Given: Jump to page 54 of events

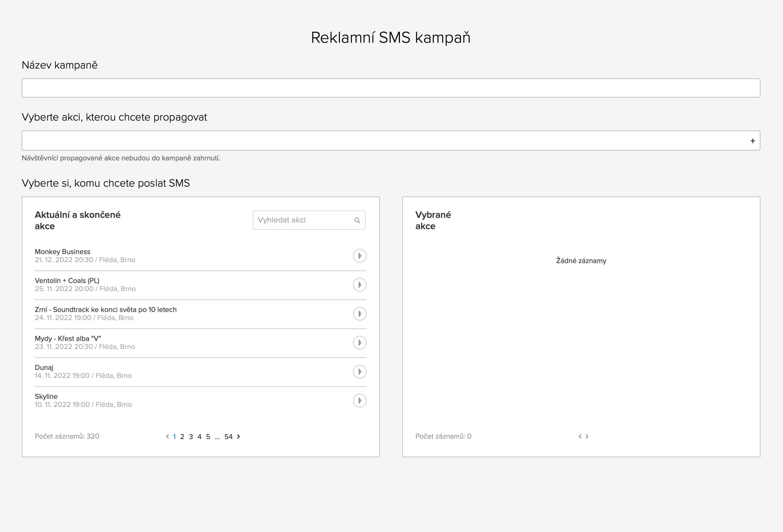Looking at the screenshot, I should (x=228, y=437).
